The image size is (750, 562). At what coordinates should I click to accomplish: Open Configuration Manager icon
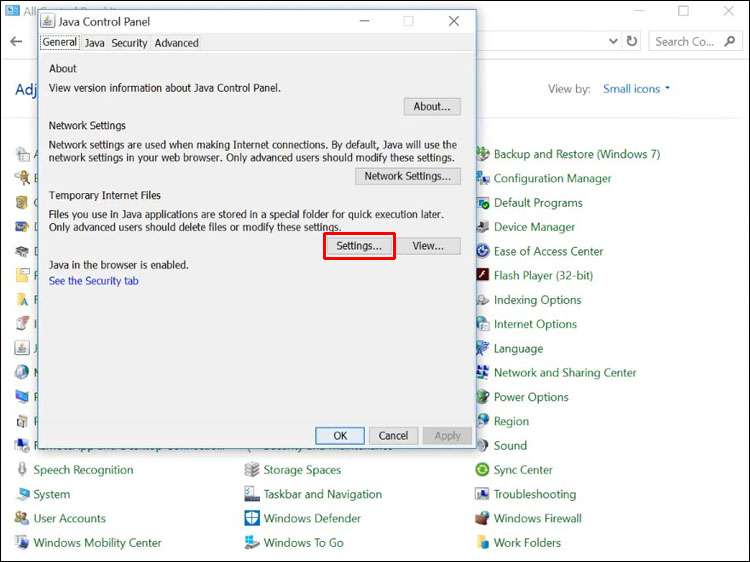pyautogui.click(x=483, y=178)
